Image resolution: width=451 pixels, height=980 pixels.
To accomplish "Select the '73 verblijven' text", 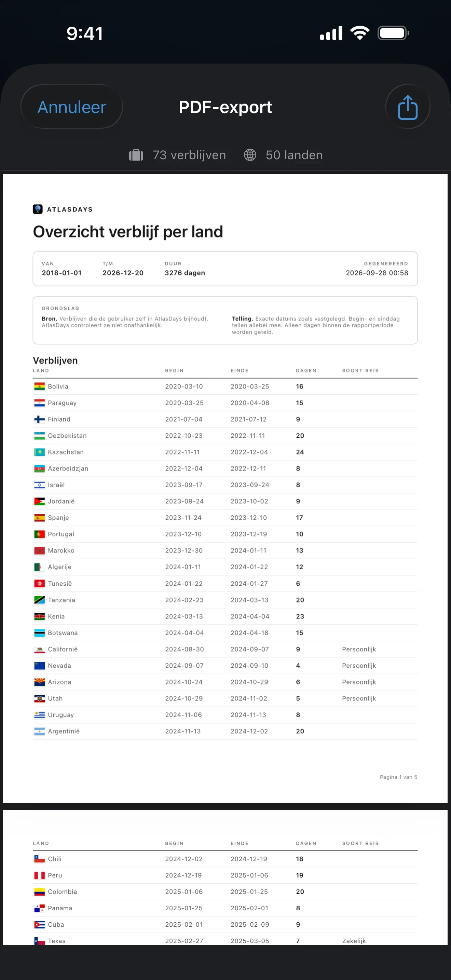I will tap(189, 155).
